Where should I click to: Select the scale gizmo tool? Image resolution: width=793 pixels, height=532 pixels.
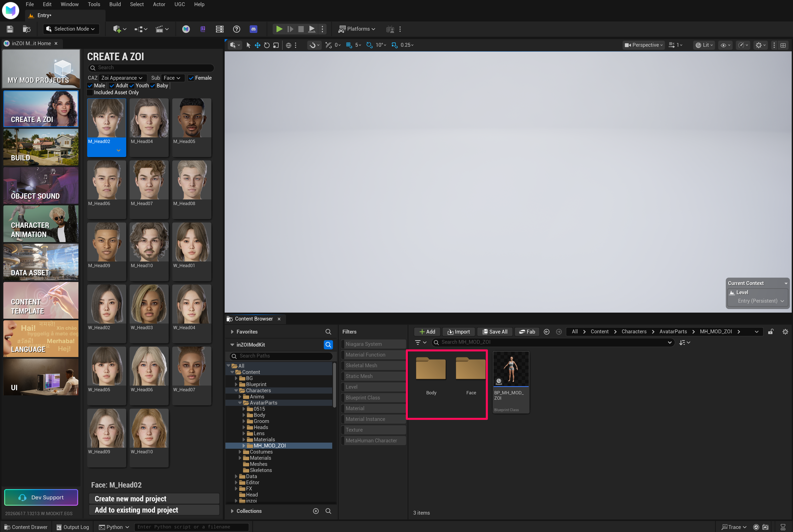click(x=276, y=45)
